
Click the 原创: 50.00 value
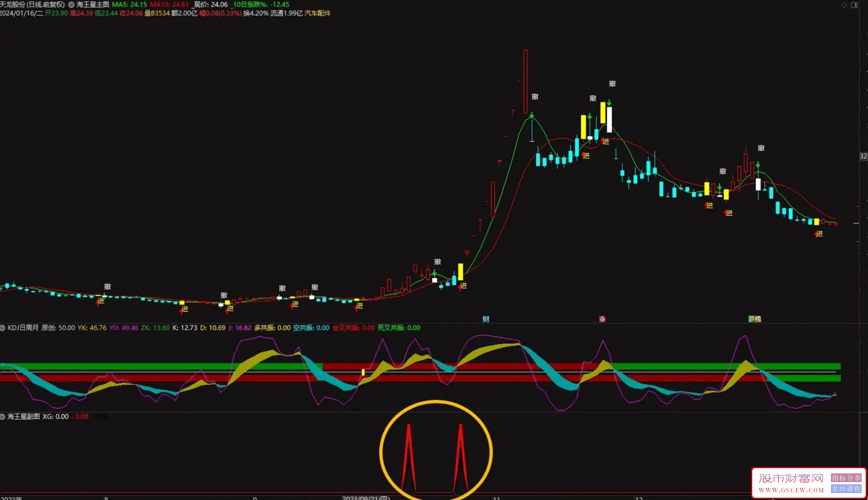coord(58,328)
